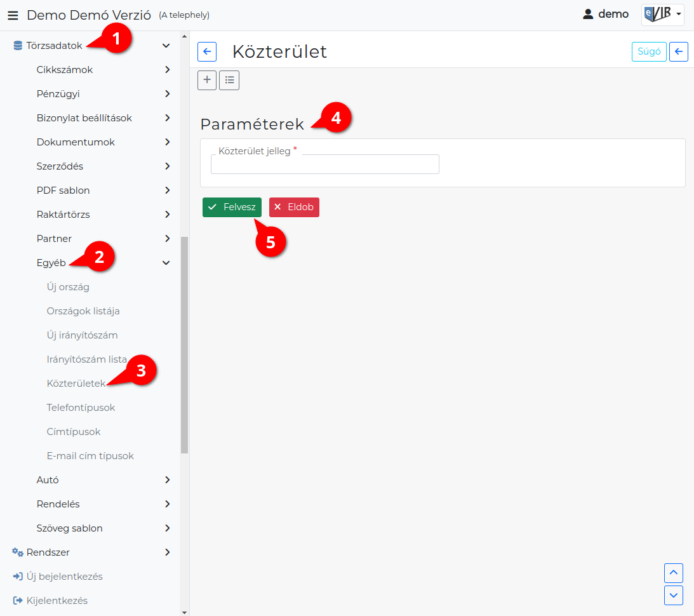
Task: Focus the Közterület jelleg input field
Action: click(x=325, y=164)
